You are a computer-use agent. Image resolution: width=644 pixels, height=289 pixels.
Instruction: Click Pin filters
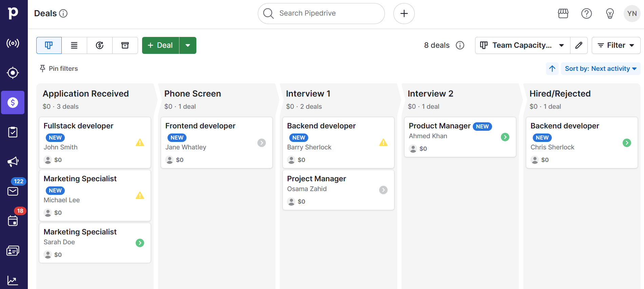pos(59,69)
